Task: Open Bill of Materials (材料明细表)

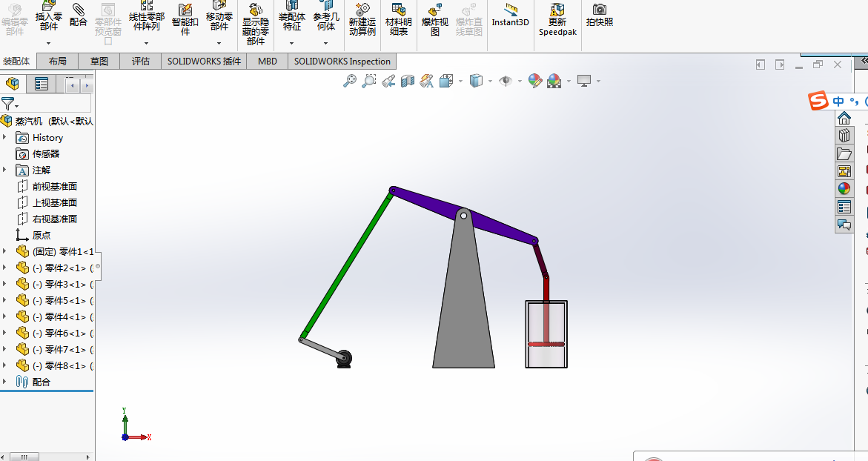Action: click(x=399, y=19)
